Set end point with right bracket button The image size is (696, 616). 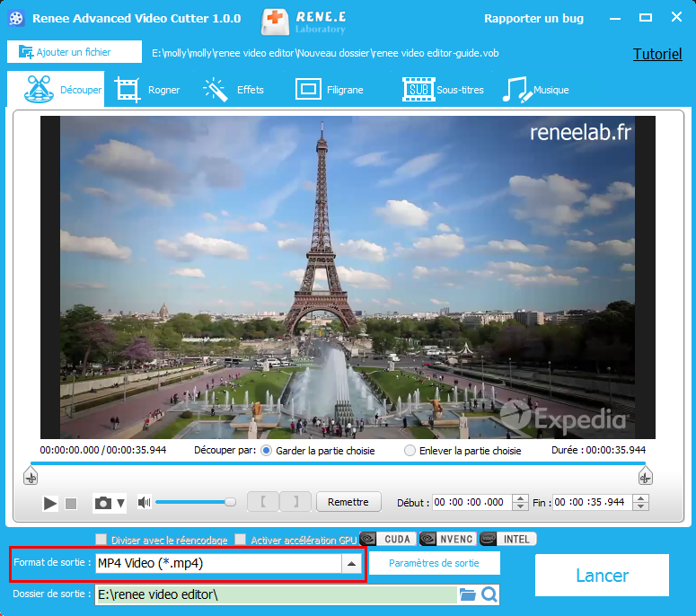click(x=295, y=502)
